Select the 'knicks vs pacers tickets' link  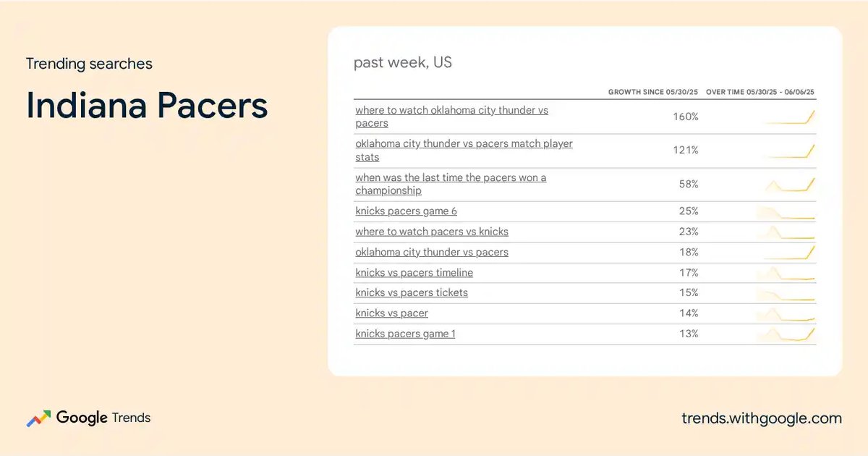pyautogui.click(x=412, y=292)
